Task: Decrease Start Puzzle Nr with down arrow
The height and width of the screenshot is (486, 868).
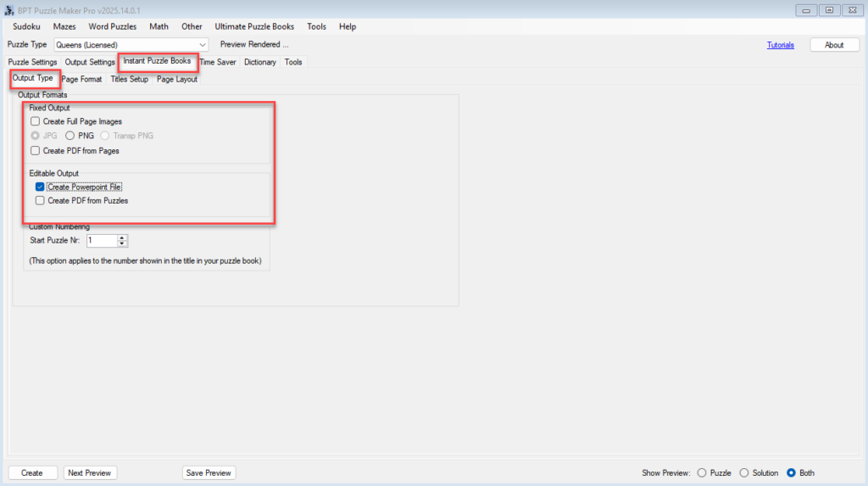Action: [x=122, y=244]
